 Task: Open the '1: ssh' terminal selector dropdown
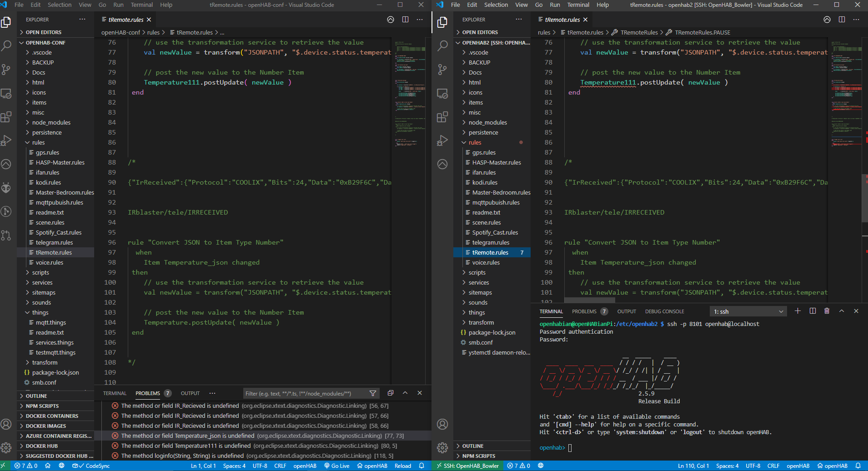[x=748, y=311]
